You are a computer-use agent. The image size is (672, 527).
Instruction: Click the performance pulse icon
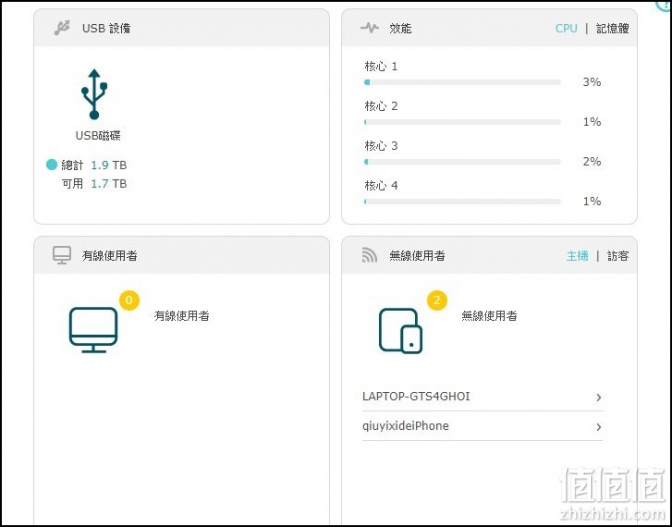(x=369, y=28)
